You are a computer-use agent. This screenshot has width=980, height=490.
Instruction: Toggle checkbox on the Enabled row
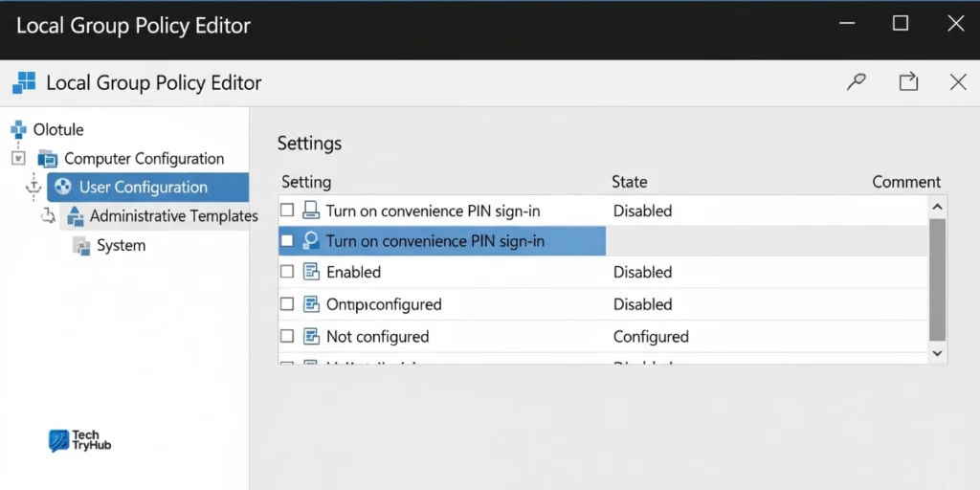[x=287, y=272]
